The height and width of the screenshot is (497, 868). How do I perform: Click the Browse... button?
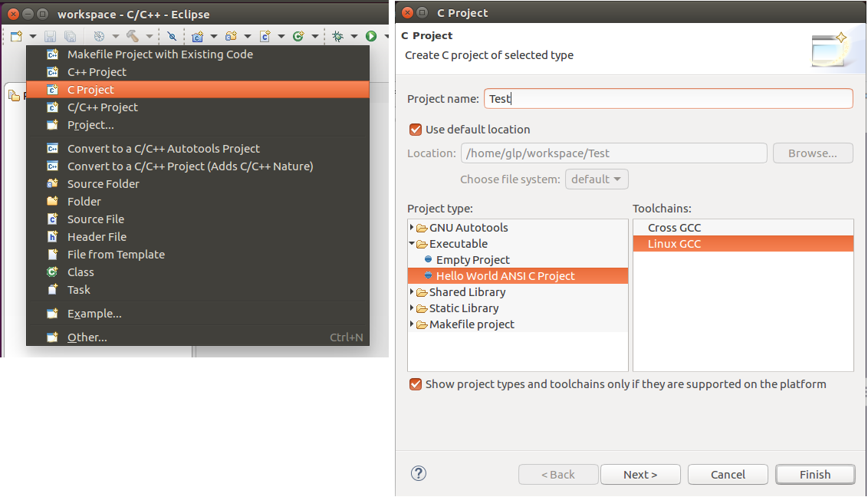[x=813, y=153]
